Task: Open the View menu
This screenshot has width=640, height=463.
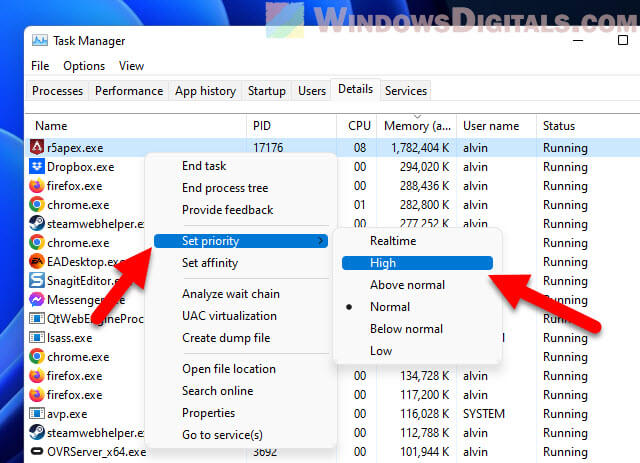Action: (131, 66)
